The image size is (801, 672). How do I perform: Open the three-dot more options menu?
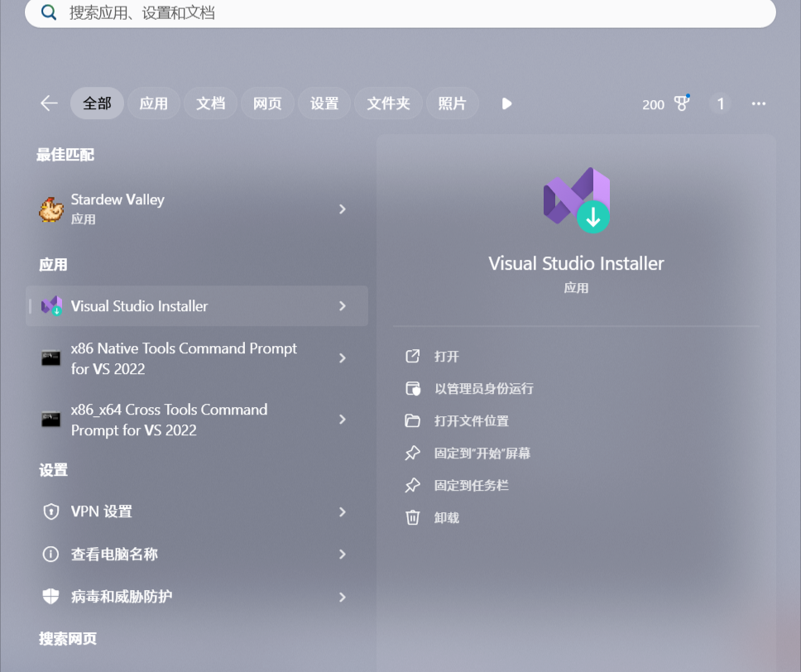coord(759,103)
